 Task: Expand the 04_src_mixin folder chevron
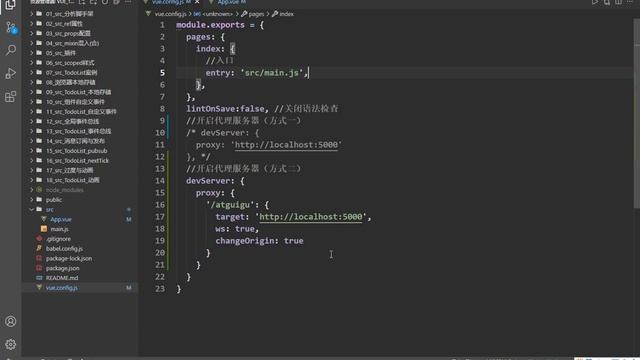click(x=31, y=43)
